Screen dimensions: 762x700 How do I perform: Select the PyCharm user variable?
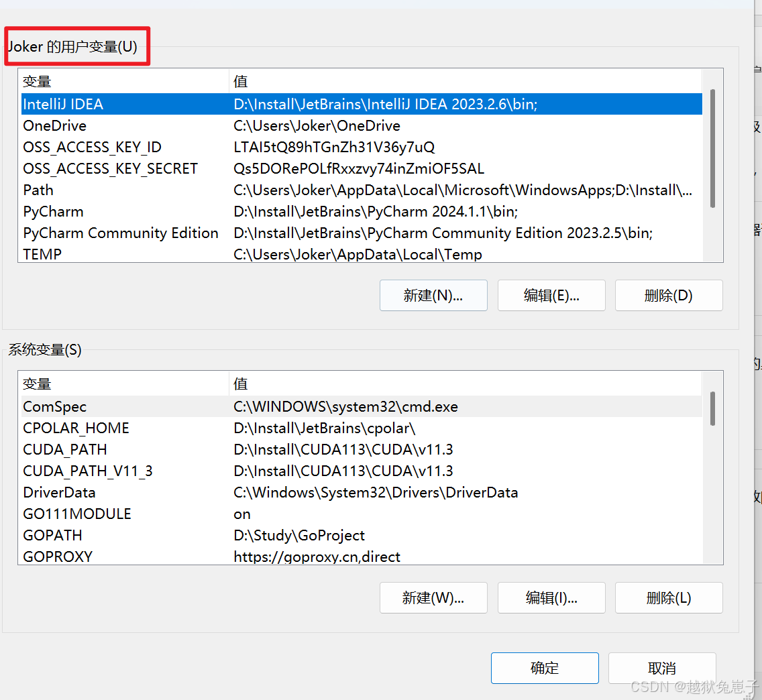tap(362, 211)
